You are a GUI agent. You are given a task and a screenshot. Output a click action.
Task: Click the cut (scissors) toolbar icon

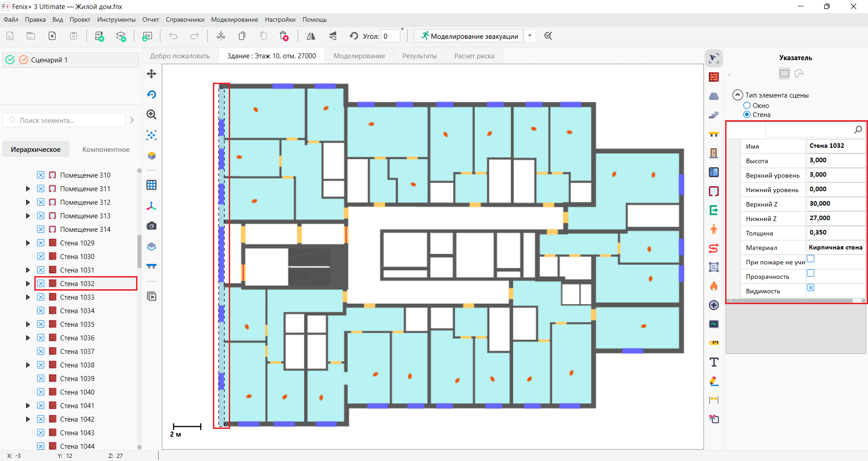point(221,36)
